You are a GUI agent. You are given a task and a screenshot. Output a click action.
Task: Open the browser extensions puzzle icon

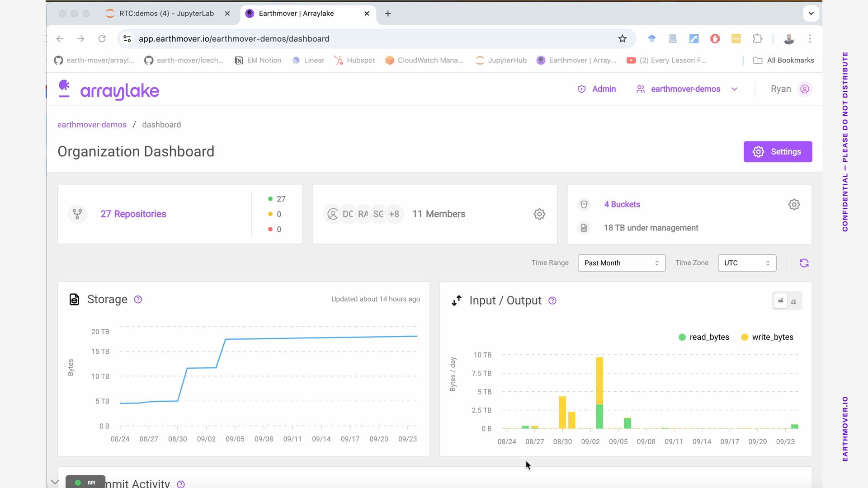coord(758,39)
